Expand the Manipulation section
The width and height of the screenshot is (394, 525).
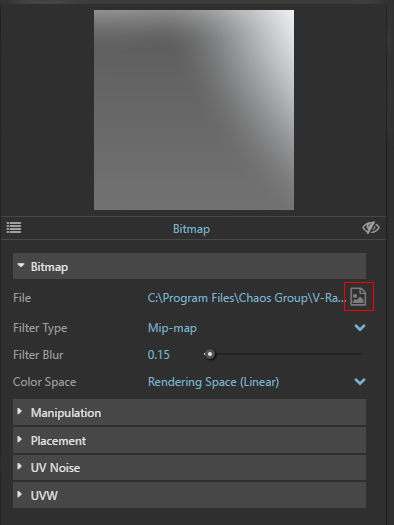click(189, 412)
